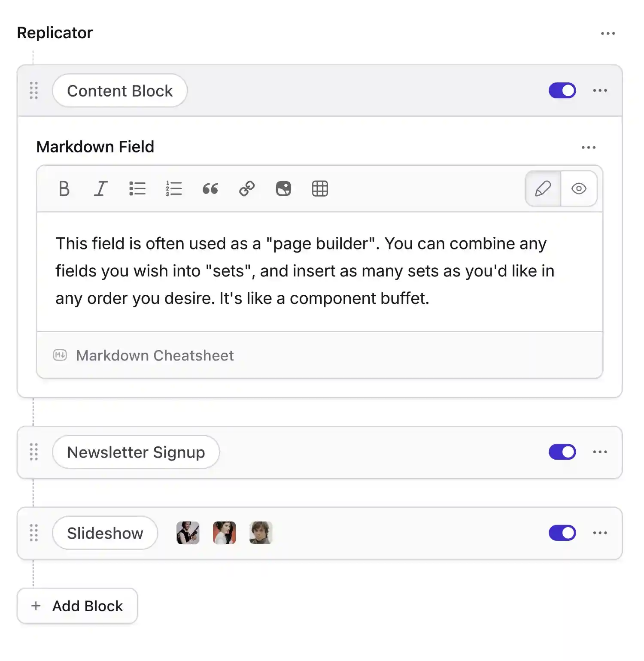Switch to the markdown edit mode
644x661 pixels.
(543, 188)
